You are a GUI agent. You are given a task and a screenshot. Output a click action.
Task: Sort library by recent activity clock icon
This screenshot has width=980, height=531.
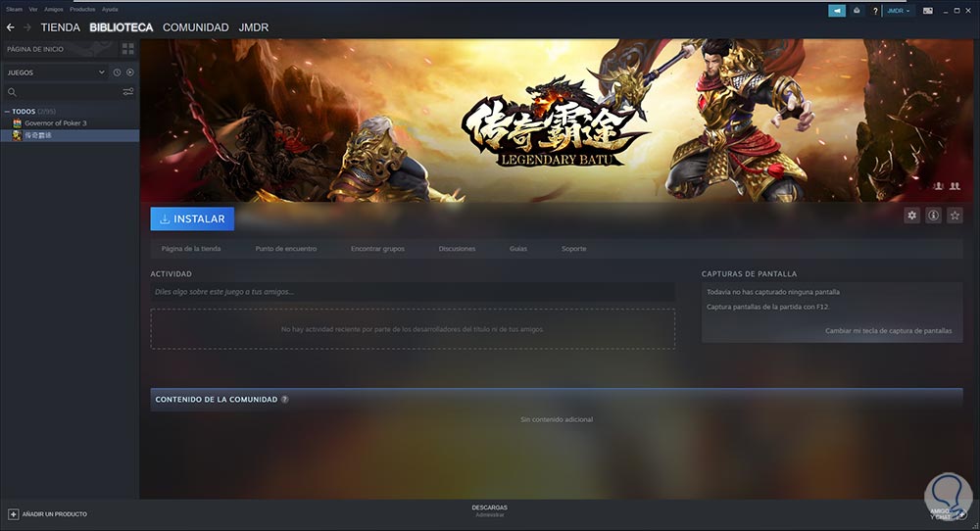click(117, 72)
